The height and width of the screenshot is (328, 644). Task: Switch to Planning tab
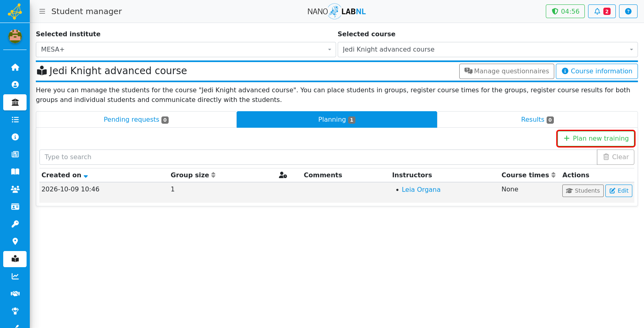coord(337,120)
